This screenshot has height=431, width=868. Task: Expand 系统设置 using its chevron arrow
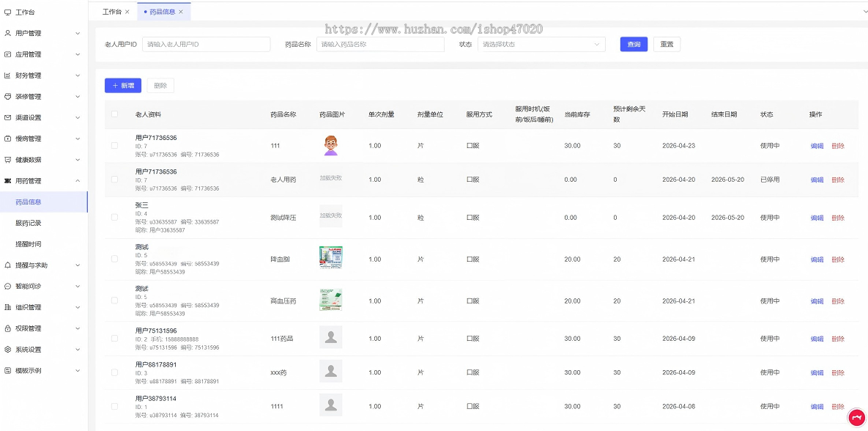point(78,350)
